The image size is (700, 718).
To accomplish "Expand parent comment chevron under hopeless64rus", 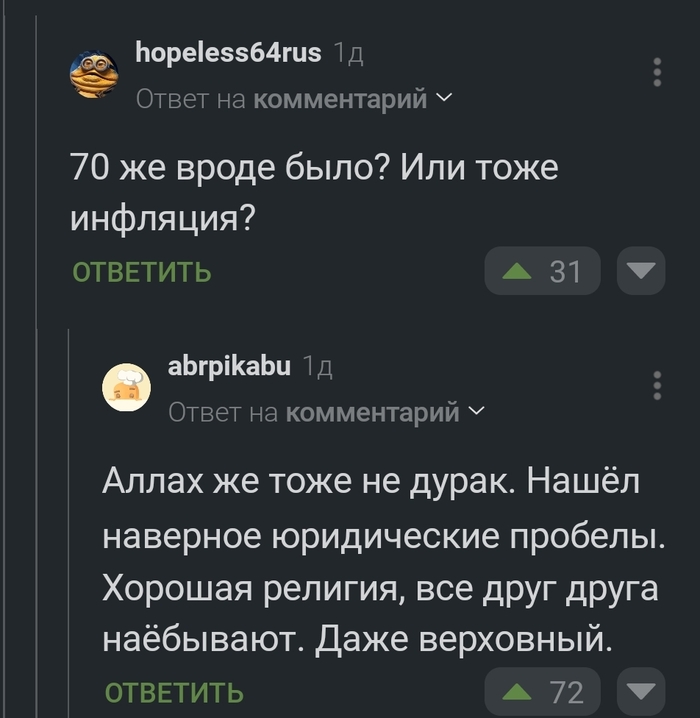I will coord(444,99).
